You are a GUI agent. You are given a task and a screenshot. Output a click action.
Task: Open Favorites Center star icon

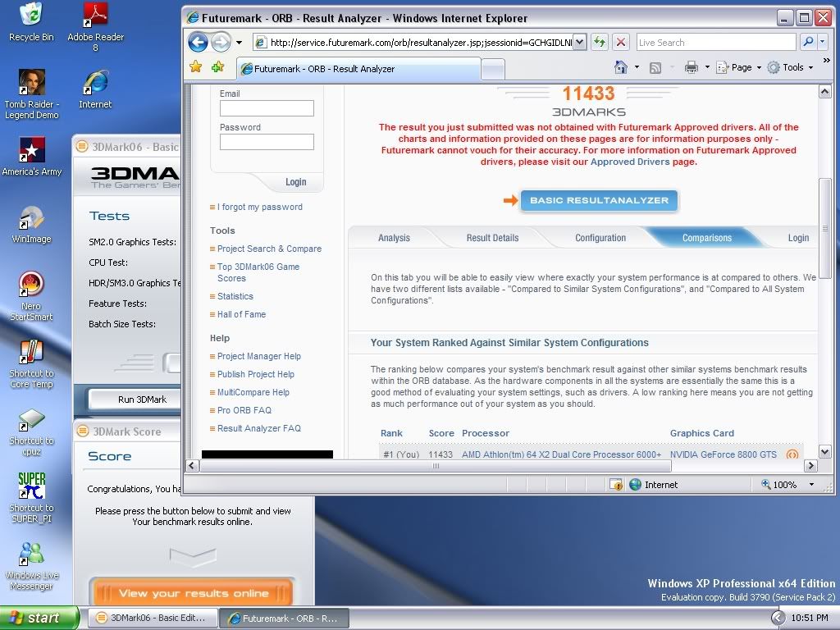pos(196,67)
